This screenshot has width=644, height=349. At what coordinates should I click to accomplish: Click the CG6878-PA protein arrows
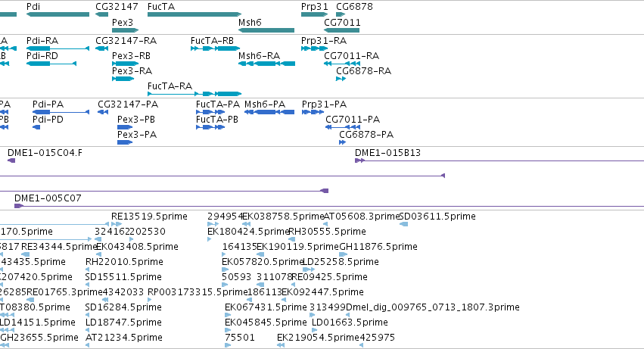tap(342, 142)
